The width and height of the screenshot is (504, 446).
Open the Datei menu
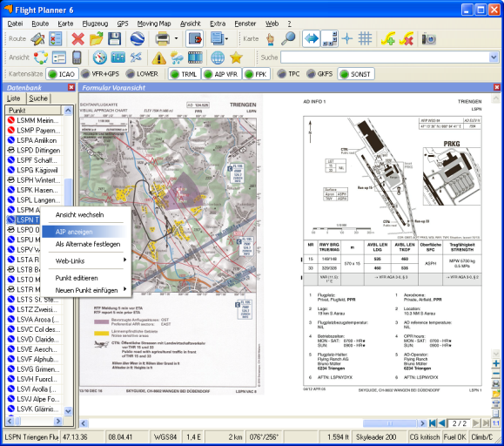(x=15, y=24)
